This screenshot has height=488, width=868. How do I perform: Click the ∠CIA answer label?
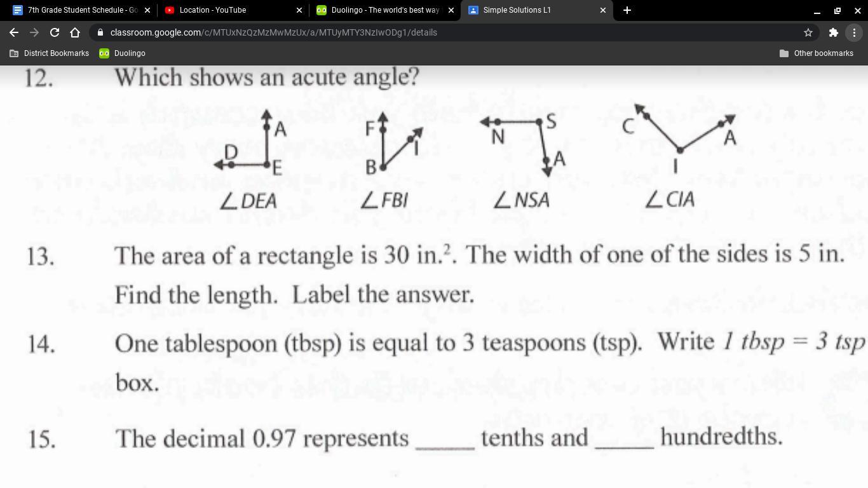[670, 200]
